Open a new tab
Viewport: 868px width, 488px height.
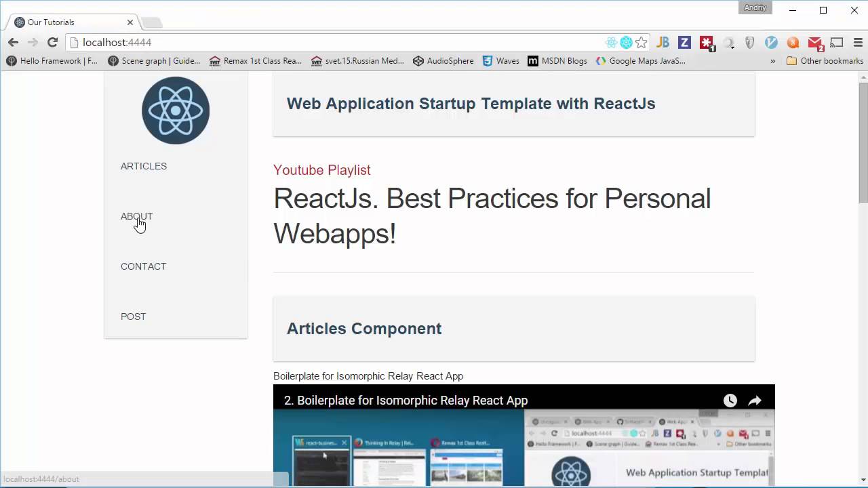coord(152,22)
